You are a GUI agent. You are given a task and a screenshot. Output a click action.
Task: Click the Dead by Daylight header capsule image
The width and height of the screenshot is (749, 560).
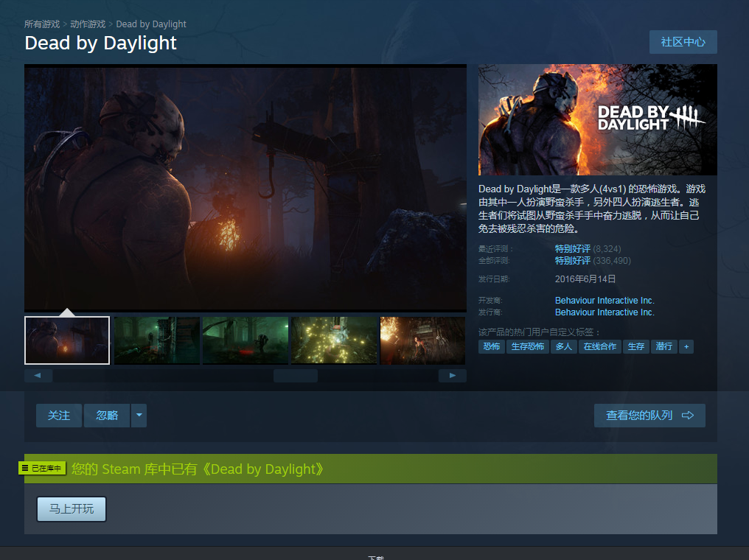(x=597, y=119)
